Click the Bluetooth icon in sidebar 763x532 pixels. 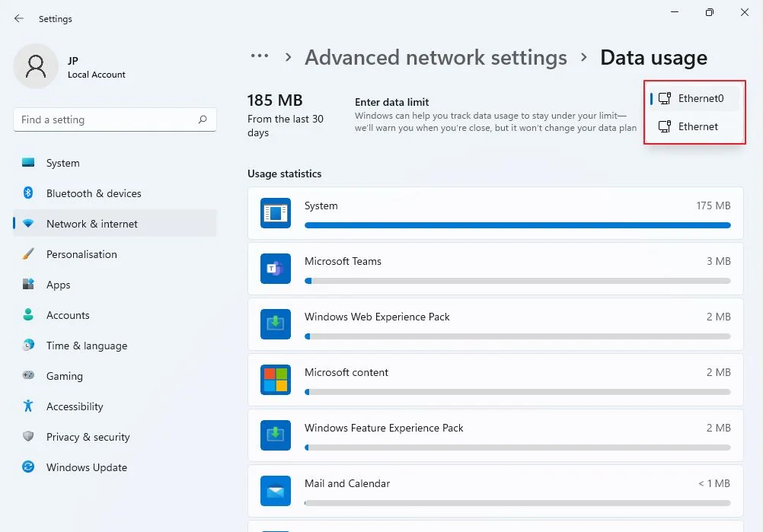coord(28,193)
